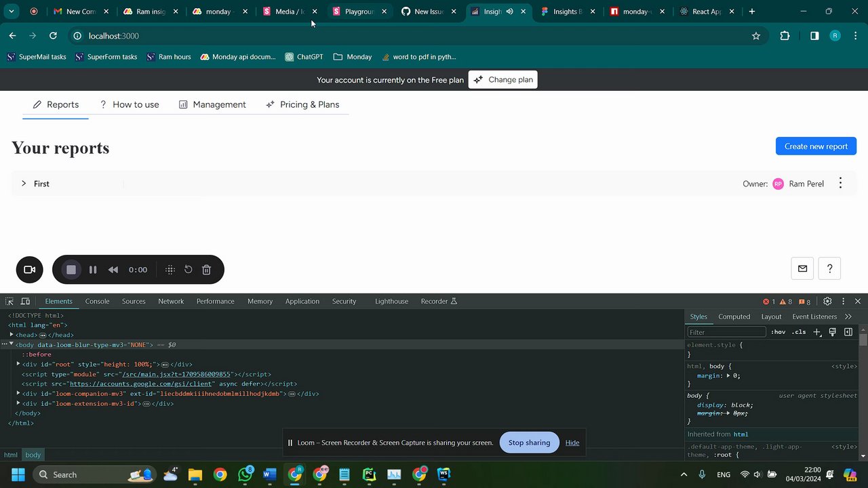This screenshot has height=488, width=868.
Task: Open the DevTools Application tab
Action: [302, 302]
